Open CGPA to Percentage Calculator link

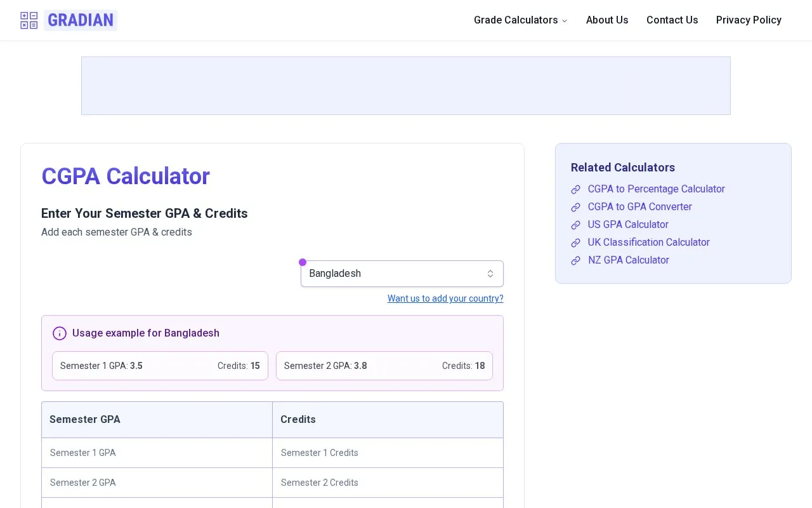[656, 189]
